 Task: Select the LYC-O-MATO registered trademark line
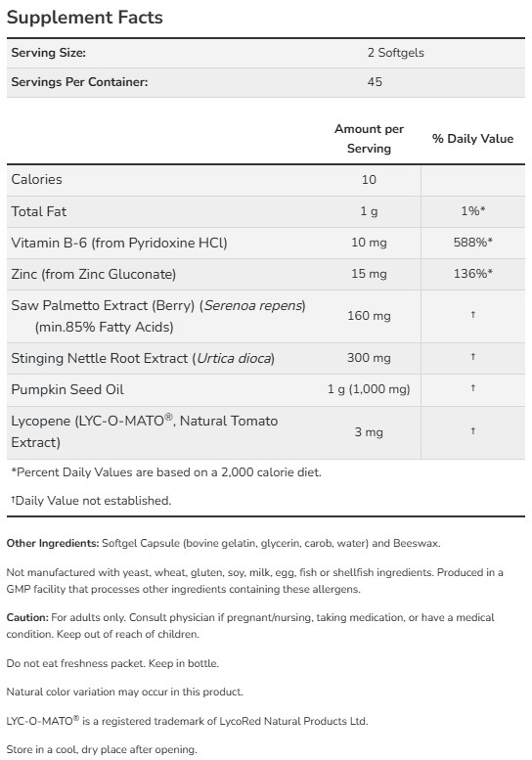tap(187, 721)
